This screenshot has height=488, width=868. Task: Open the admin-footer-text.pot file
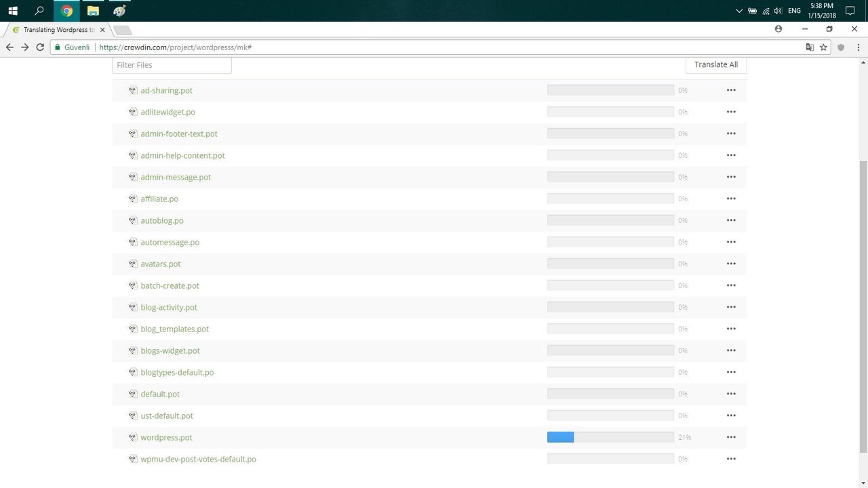pyautogui.click(x=179, y=134)
